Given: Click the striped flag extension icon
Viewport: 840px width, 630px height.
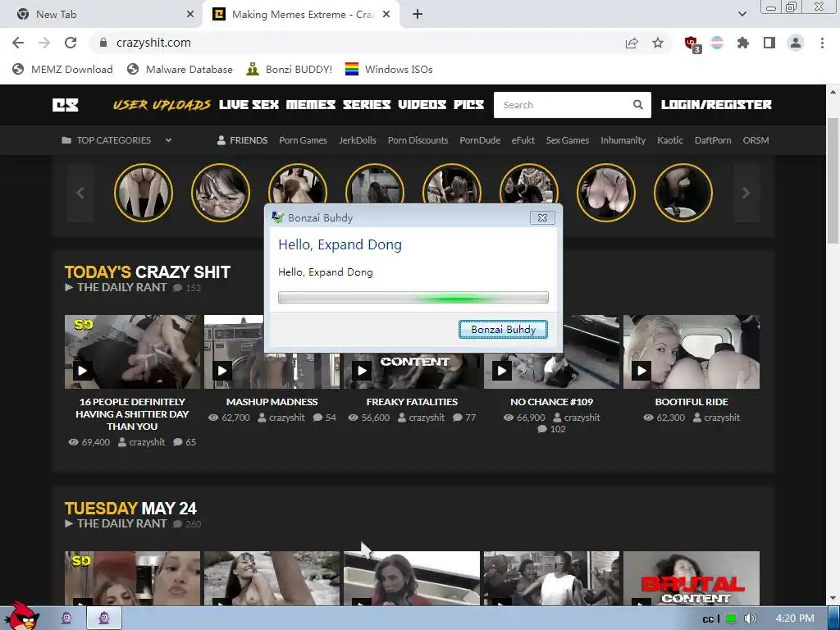Looking at the screenshot, I should click(x=717, y=43).
